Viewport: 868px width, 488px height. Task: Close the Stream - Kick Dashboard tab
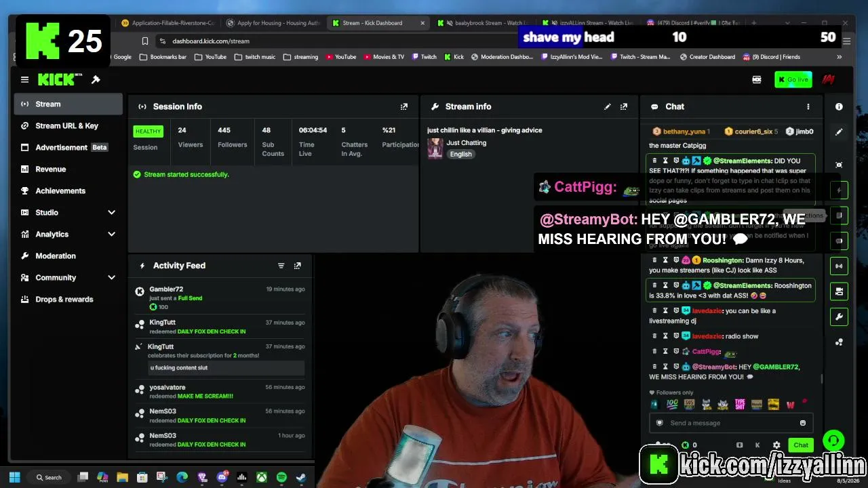[422, 23]
